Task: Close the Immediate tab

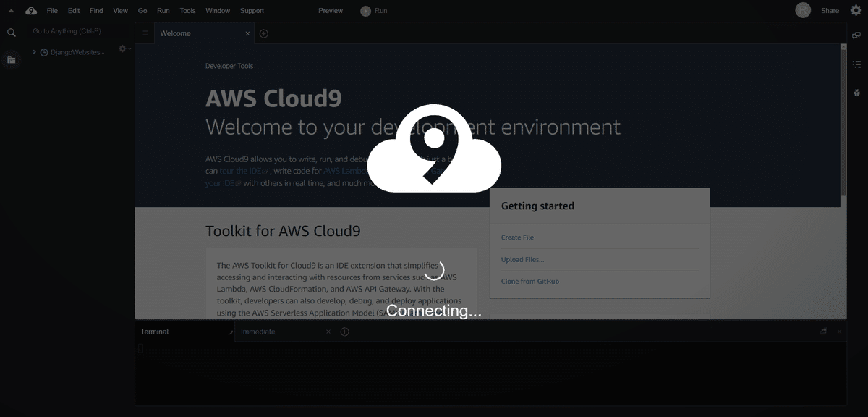Action: pyautogui.click(x=328, y=332)
